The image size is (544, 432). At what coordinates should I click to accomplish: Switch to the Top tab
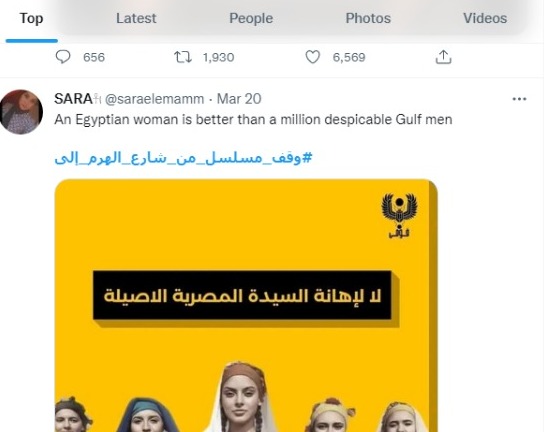[31, 18]
